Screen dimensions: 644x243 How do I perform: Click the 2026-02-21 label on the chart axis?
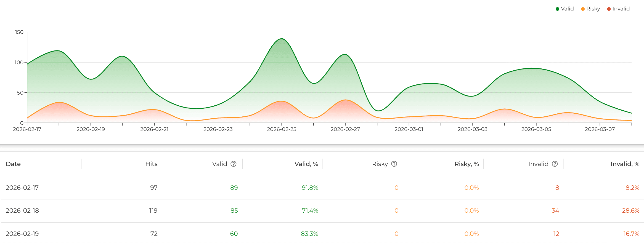[x=154, y=129]
